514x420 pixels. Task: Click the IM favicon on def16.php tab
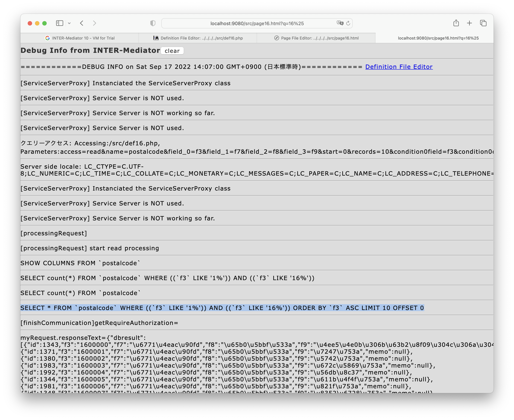click(156, 38)
